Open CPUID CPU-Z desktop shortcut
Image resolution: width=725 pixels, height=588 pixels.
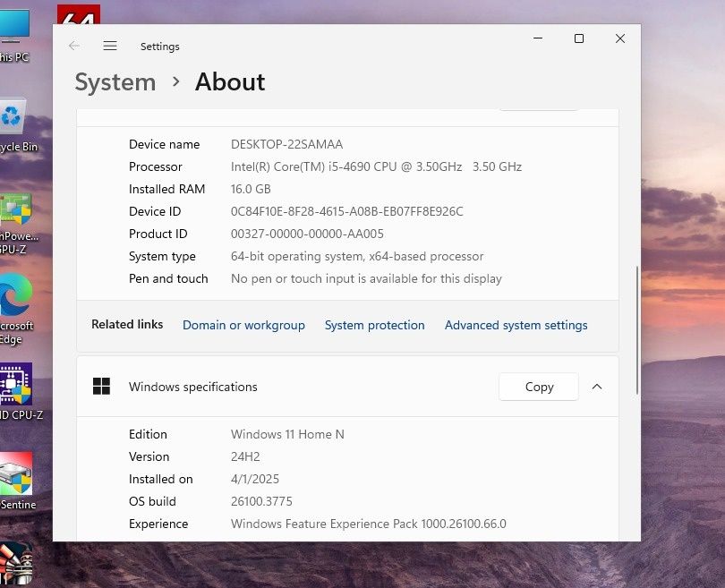(16, 384)
